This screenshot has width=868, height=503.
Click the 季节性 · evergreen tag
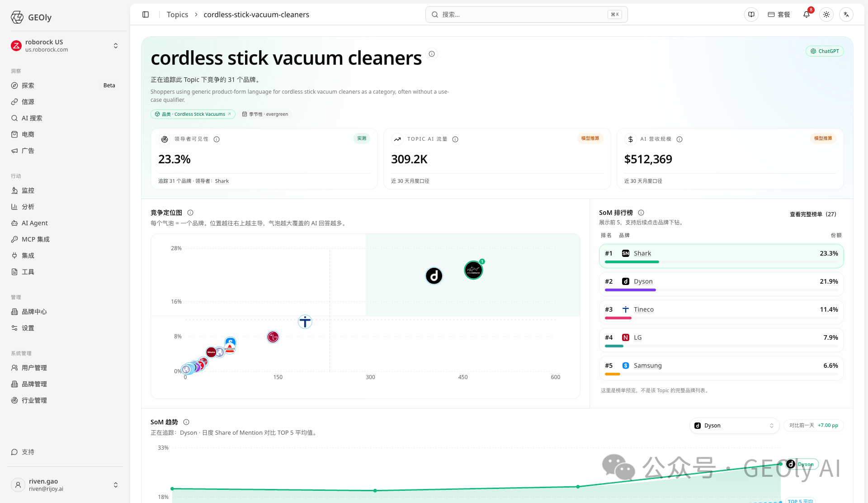click(x=265, y=114)
